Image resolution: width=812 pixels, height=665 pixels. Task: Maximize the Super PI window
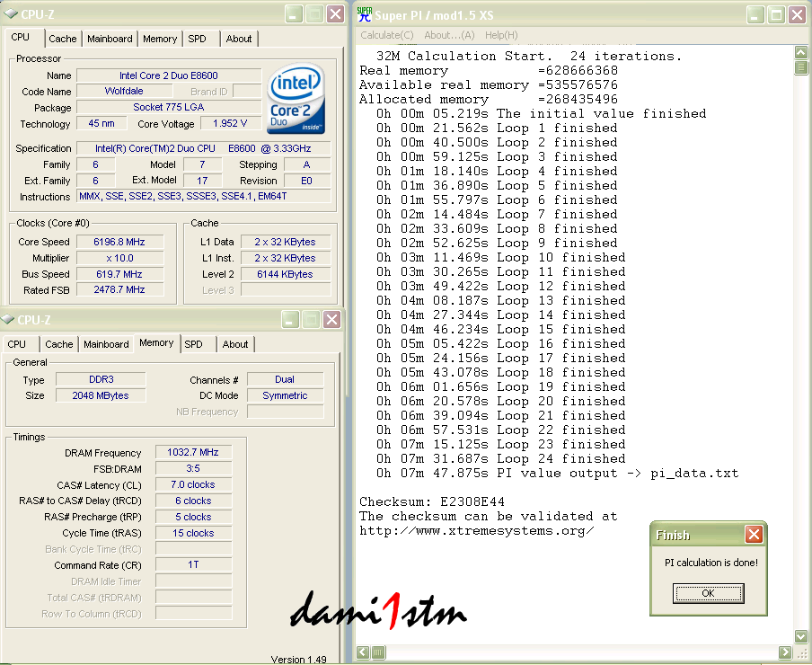(776, 15)
